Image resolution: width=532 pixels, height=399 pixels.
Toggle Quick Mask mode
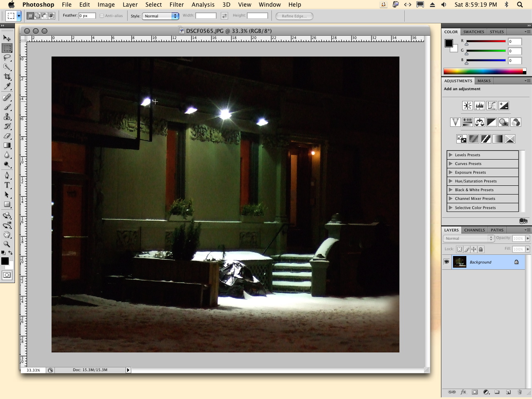[x=7, y=275]
